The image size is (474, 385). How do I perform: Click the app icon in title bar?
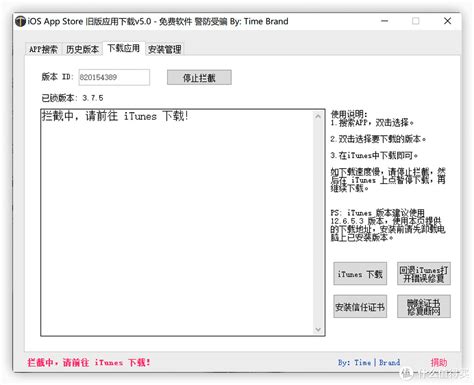20,22
